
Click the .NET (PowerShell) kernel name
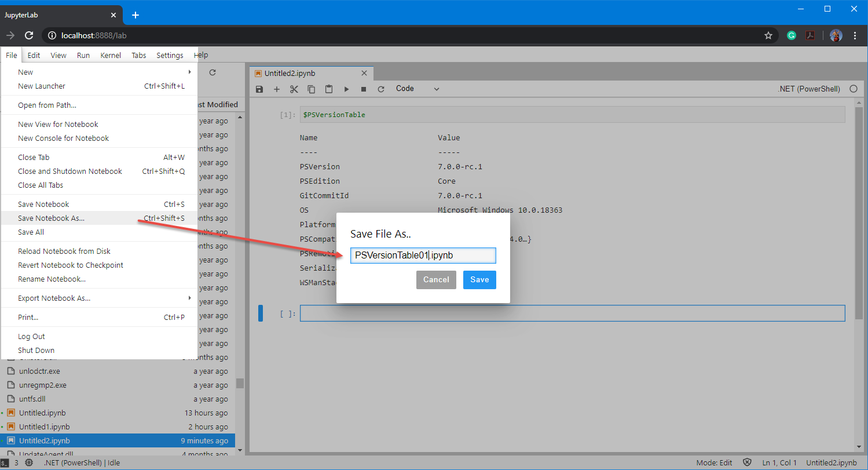(809, 89)
